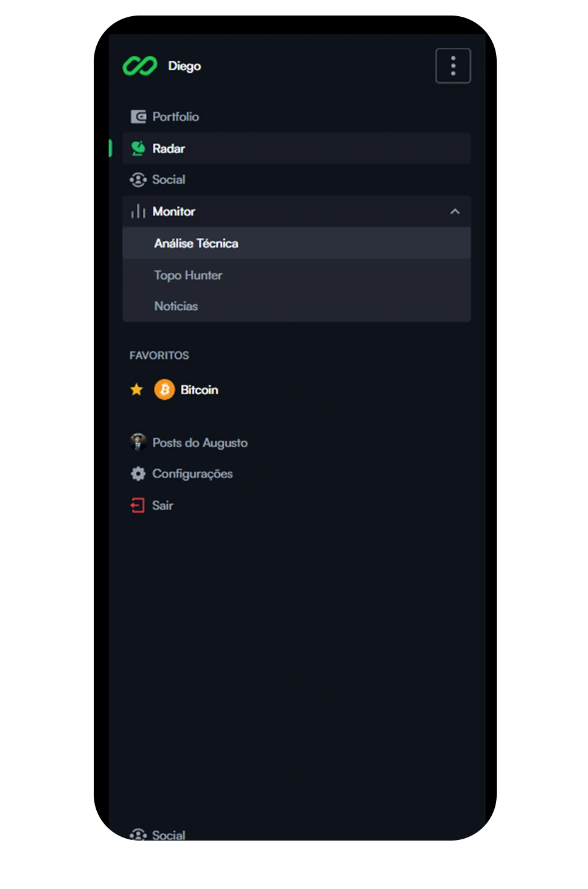Open Topo Hunter submenu item

point(297,275)
